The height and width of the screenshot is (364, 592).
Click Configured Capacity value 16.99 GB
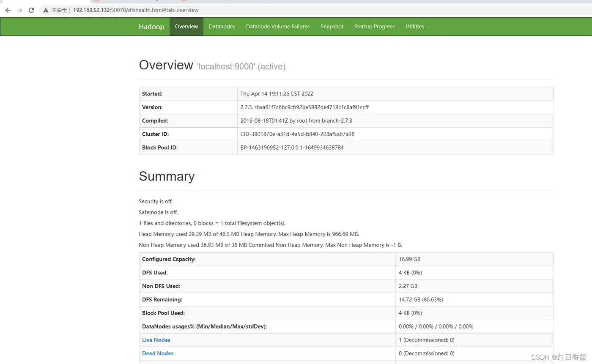409,259
